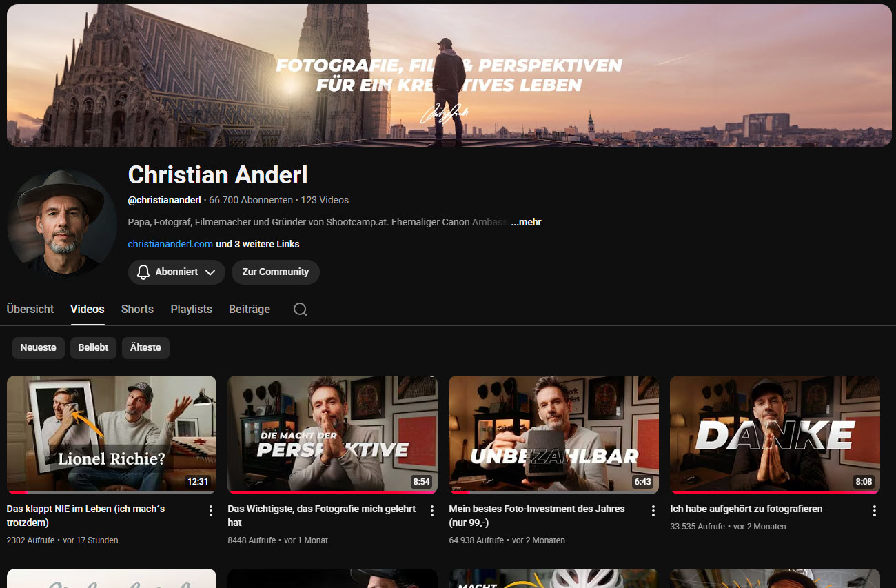This screenshot has height=588, width=896.
Task: Activate the Älteste sort filter
Action: 145,347
